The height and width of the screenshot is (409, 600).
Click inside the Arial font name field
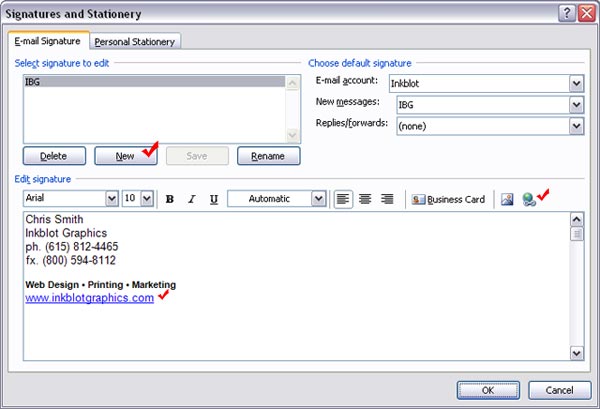click(64, 199)
